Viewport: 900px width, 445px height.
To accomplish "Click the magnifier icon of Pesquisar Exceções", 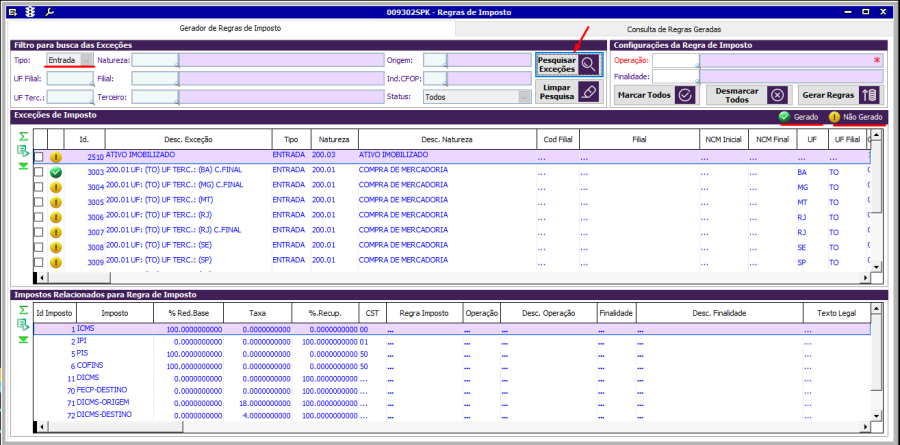I will 589,65.
